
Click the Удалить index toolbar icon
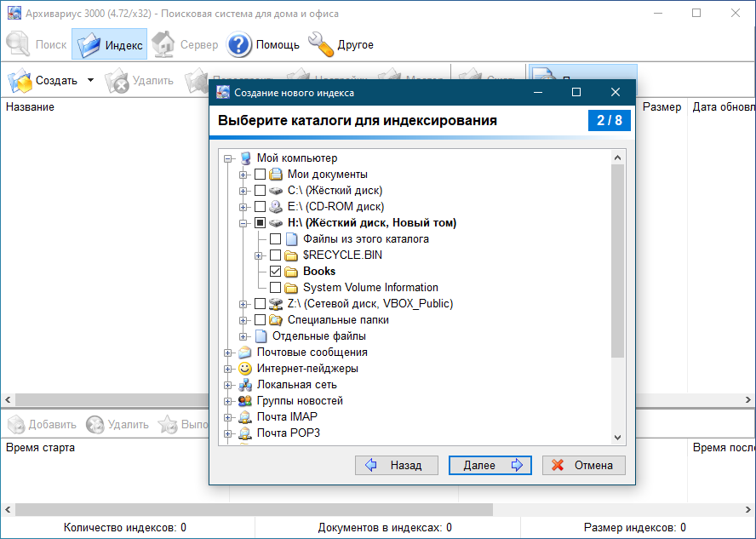pos(117,81)
